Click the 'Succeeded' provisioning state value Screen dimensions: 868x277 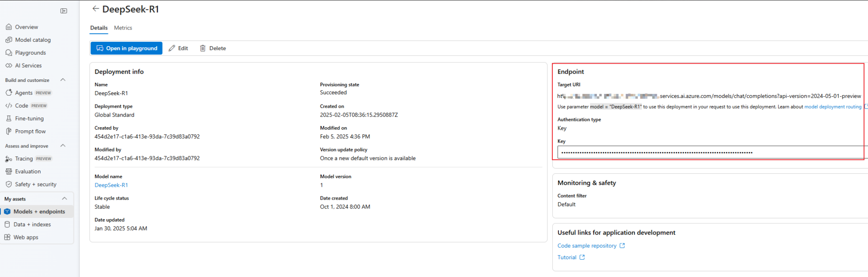334,92
